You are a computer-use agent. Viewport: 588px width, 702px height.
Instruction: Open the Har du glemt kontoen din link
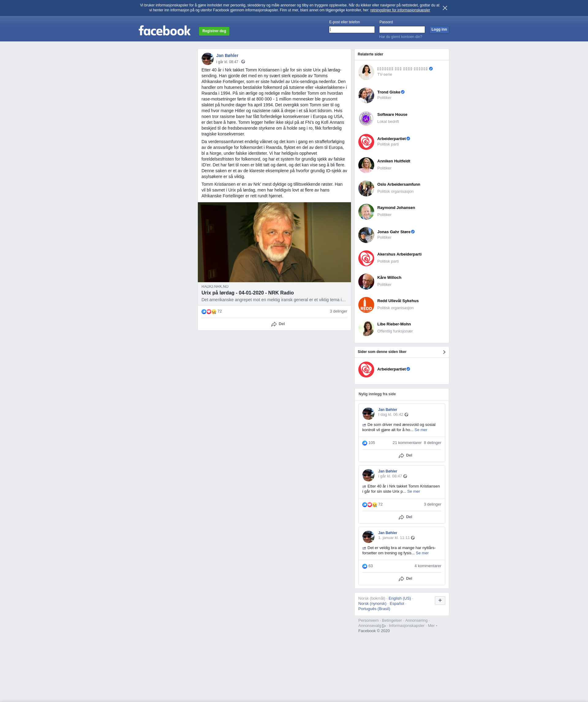400,37
